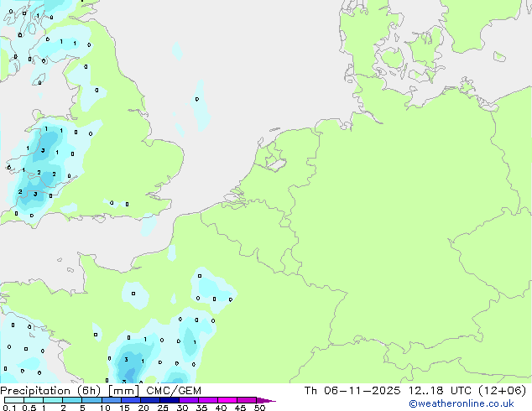The width and height of the screenshot is (532, 411).
Task: Click the 1–2 mm legend color swatch
Action: [53, 400]
